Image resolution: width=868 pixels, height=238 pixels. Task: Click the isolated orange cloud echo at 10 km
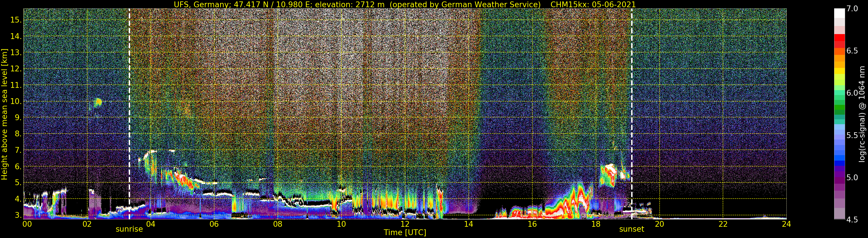tap(98, 102)
